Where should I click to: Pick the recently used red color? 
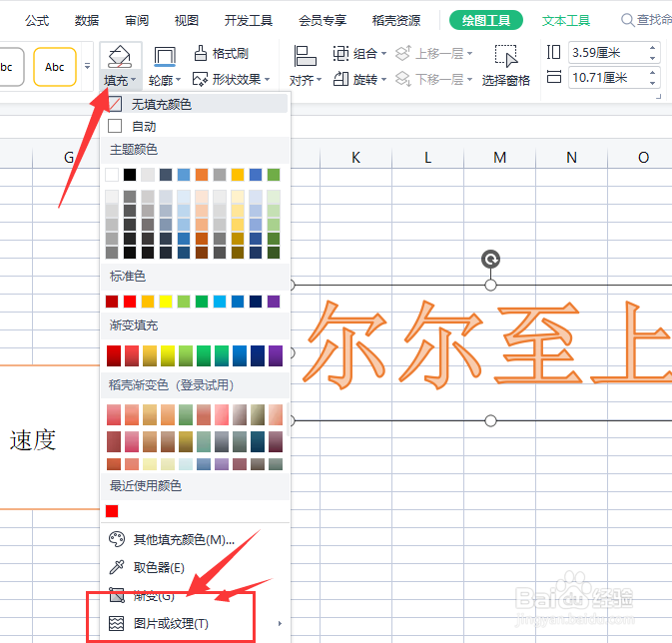pos(112,511)
